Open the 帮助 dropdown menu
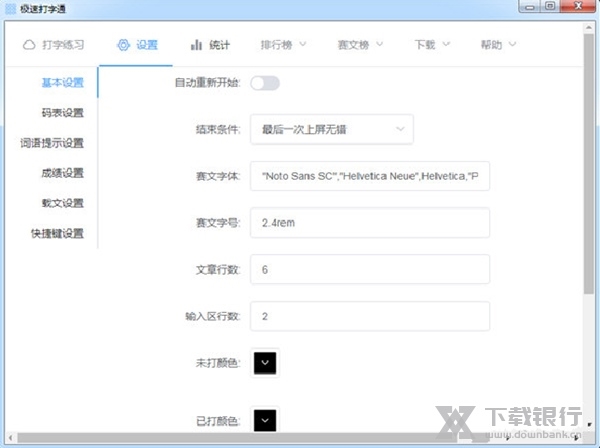Image resolution: width=600 pixels, height=448 pixels. pos(498,45)
